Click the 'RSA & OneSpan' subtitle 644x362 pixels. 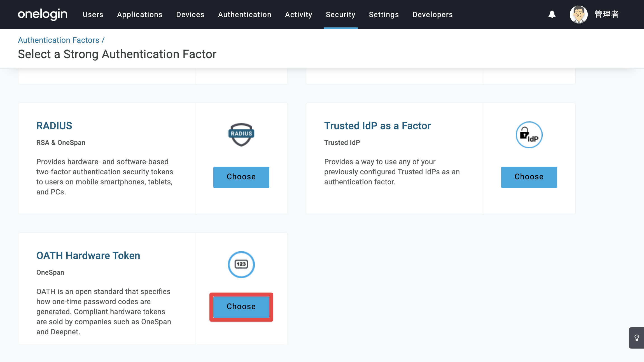point(61,143)
